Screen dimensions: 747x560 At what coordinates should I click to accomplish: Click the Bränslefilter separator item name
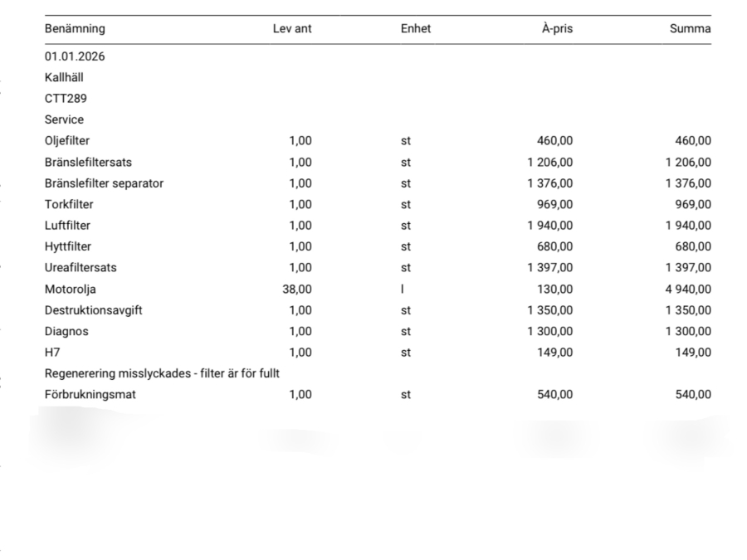(104, 183)
